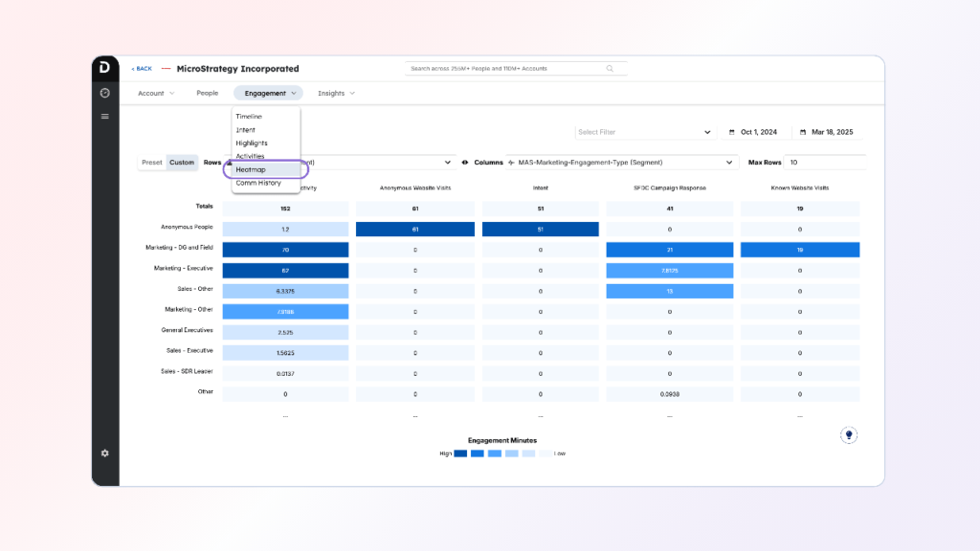The width and height of the screenshot is (980, 551).
Task: Click the Demandbase D logo
Action: pyautogui.click(x=104, y=66)
